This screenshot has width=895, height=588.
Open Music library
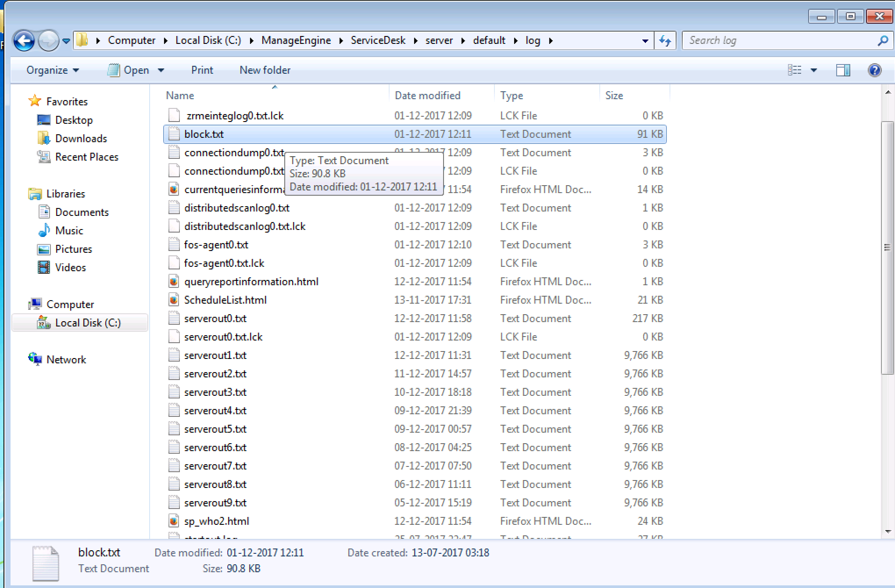[69, 231]
